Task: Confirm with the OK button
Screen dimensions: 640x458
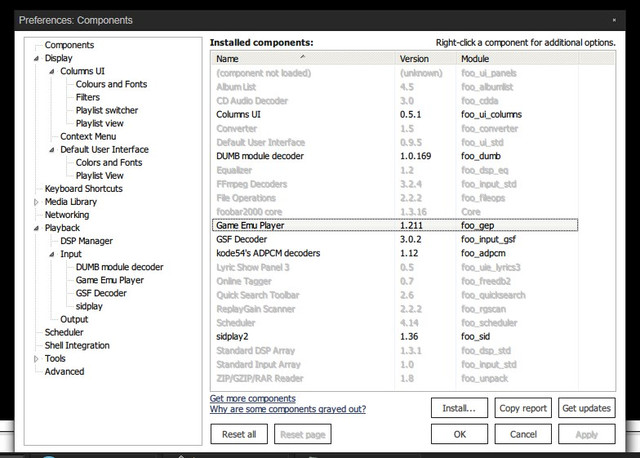Action: click(x=459, y=434)
